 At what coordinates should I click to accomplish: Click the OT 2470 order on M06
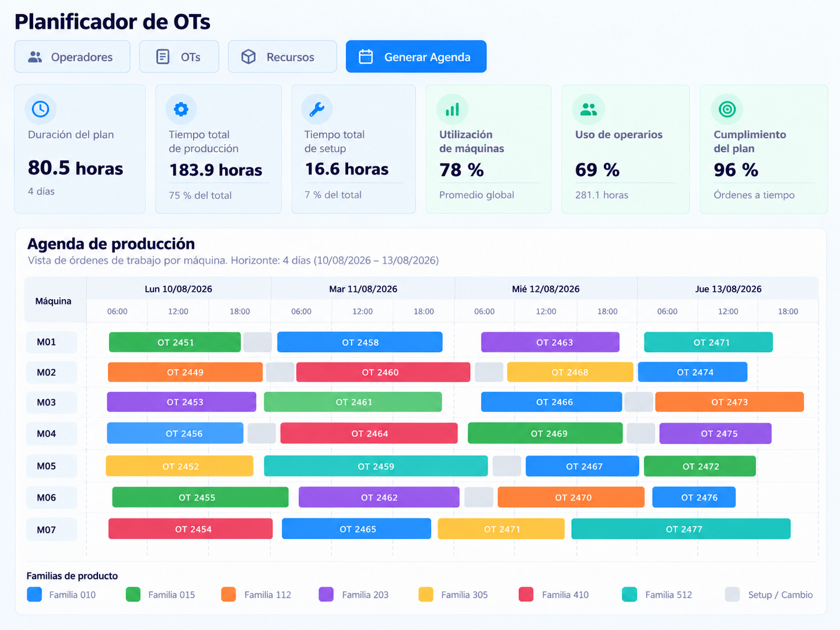(x=571, y=497)
